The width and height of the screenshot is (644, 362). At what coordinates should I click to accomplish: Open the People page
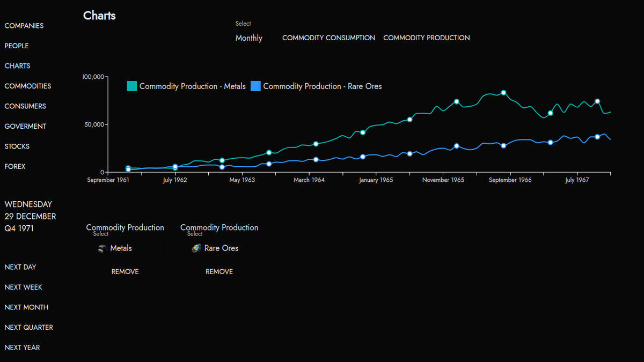click(x=17, y=46)
